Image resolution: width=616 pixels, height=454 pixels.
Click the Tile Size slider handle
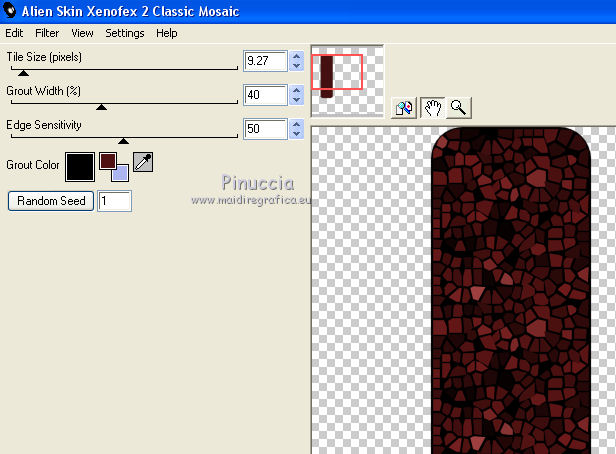coord(24,73)
